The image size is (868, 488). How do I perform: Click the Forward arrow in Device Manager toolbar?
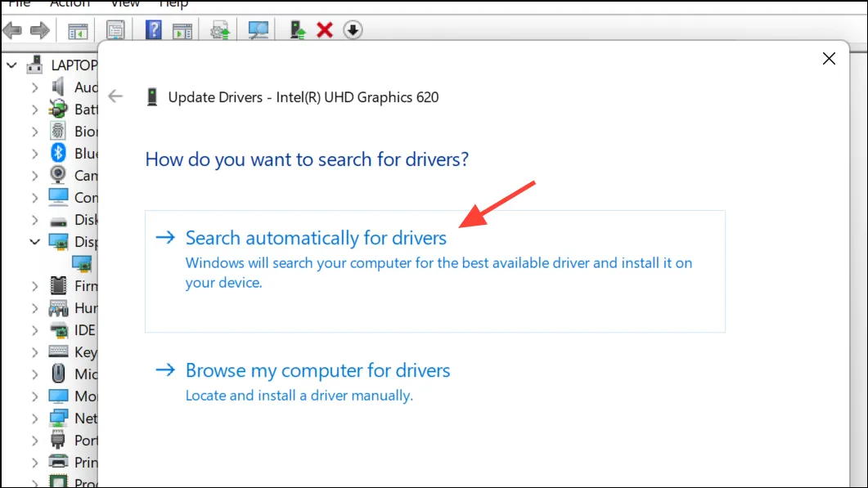39,30
